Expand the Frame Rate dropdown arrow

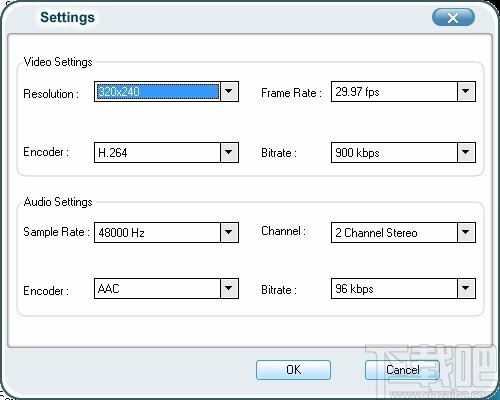click(466, 91)
